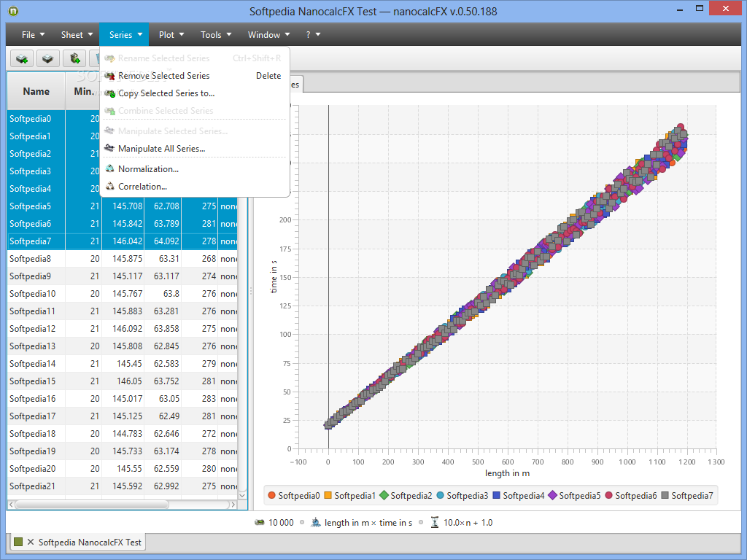Select the highlighted Softpedia7 row
The width and height of the screenshot is (747, 560).
coord(123,241)
